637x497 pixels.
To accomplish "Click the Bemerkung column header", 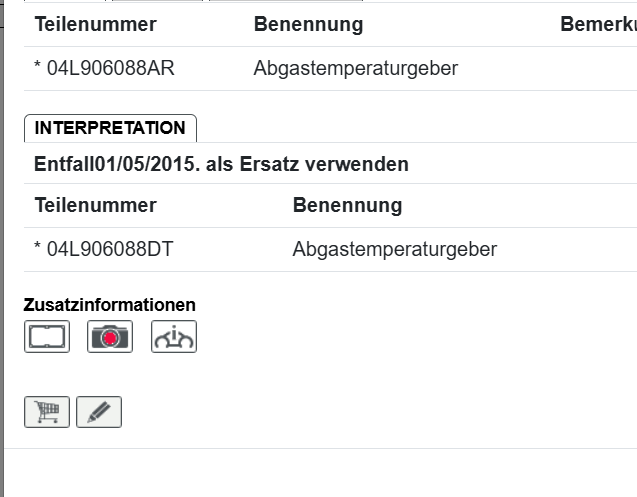I will click(598, 24).
